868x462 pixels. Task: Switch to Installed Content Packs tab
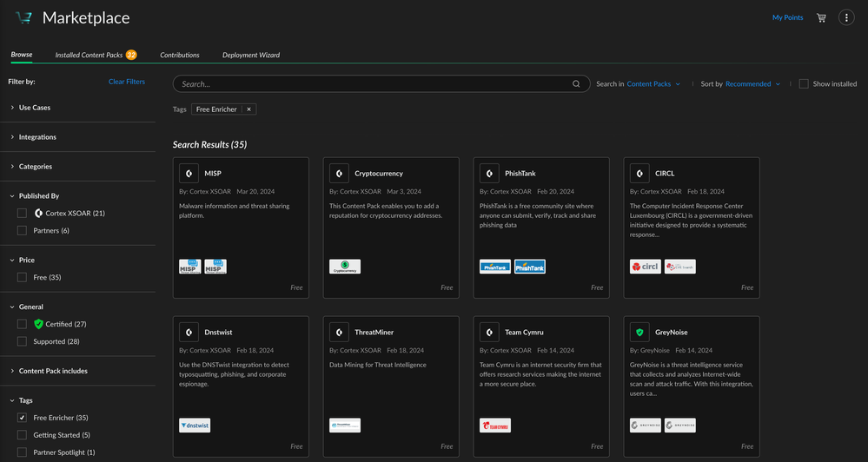(x=89, y=55)
